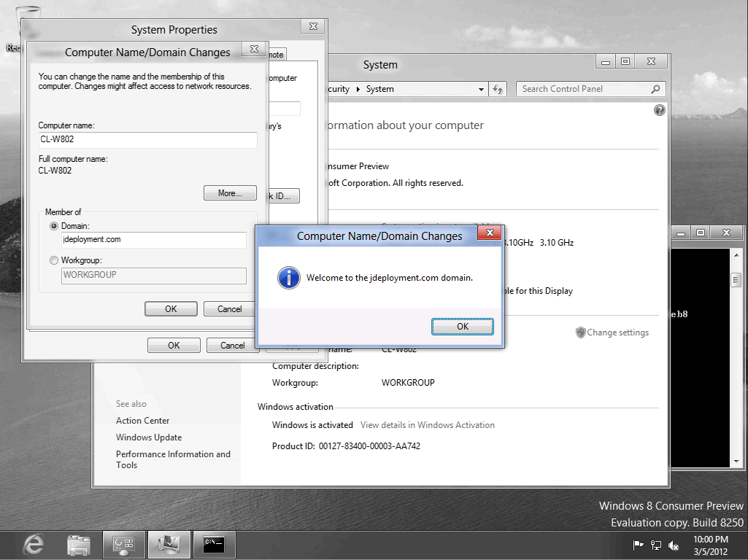
Task: Click the Windows is activated text
Action: [x=312, y=424]
